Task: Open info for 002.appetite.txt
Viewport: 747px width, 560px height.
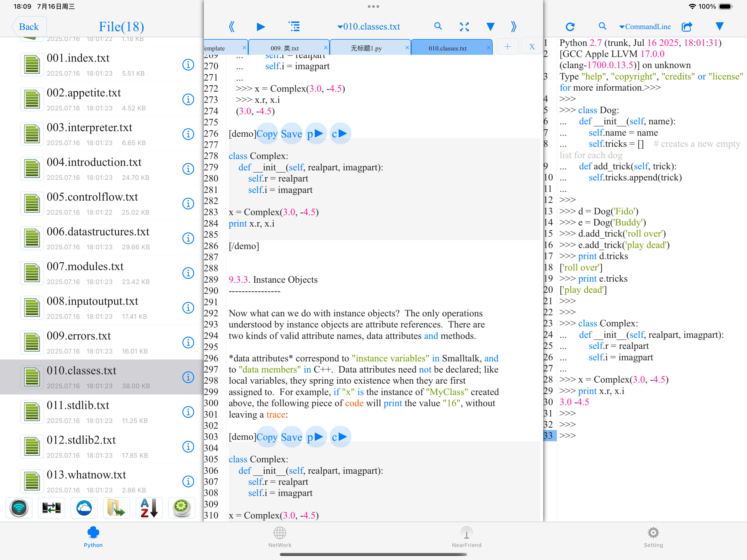Action: point(188,99)
